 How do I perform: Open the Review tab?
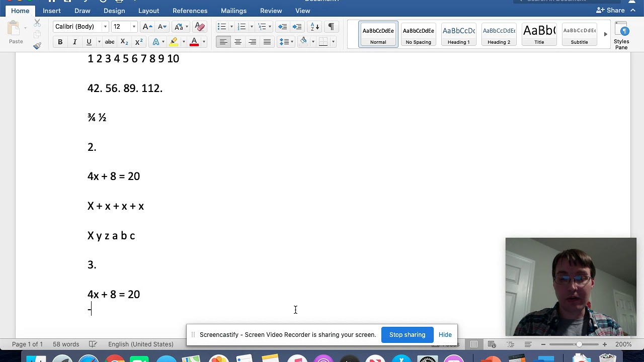[x=271, y=11]
